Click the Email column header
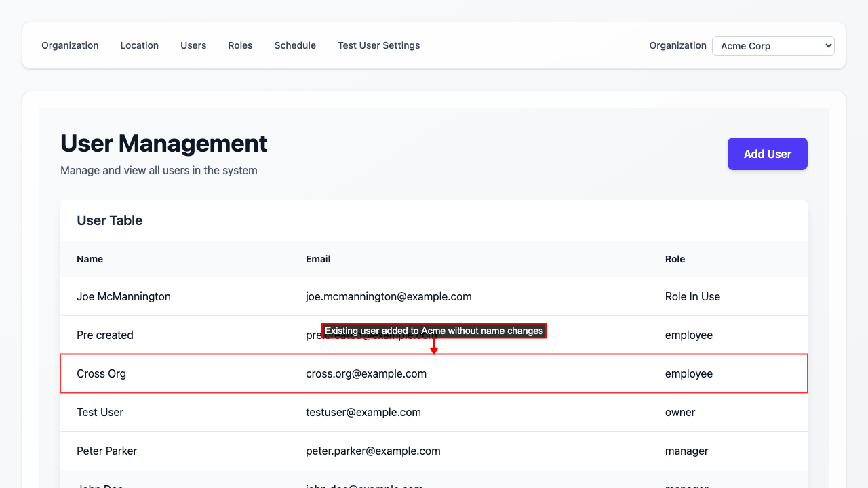The width and height of the screenshot is (868, 488). (x=318, y=259)
